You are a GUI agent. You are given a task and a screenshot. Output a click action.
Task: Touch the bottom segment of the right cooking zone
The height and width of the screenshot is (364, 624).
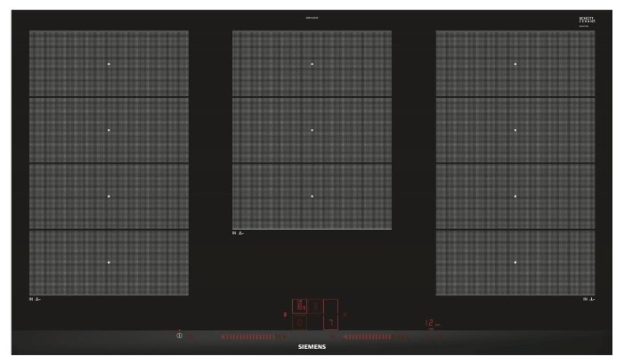pyautogui.click(x=515, y=263)
